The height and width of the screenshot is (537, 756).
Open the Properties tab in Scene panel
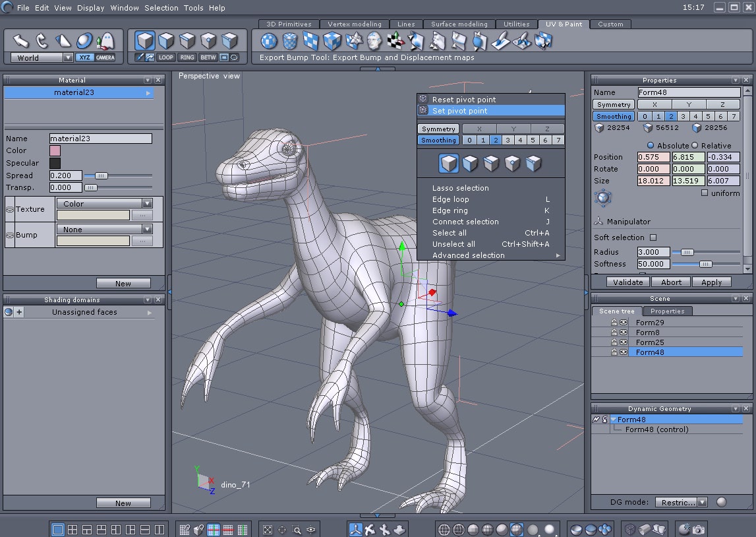click(x=667, y=311)
